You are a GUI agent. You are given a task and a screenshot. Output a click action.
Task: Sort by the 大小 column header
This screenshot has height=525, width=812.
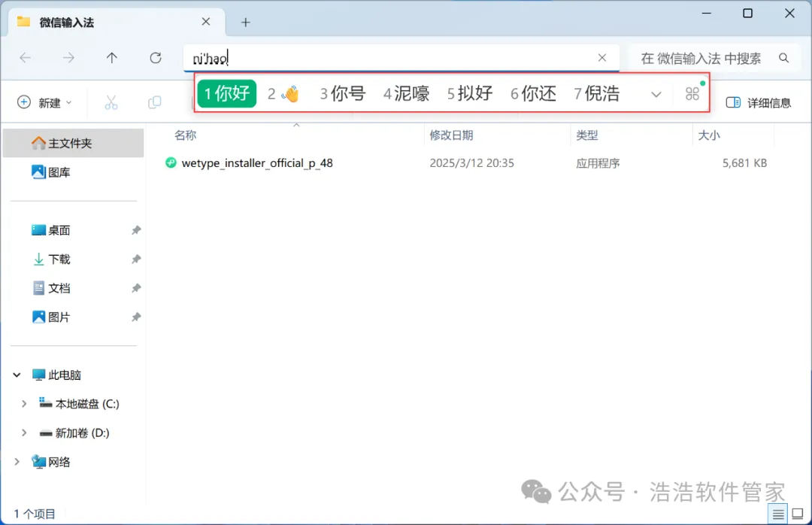[x=709, y=135]
